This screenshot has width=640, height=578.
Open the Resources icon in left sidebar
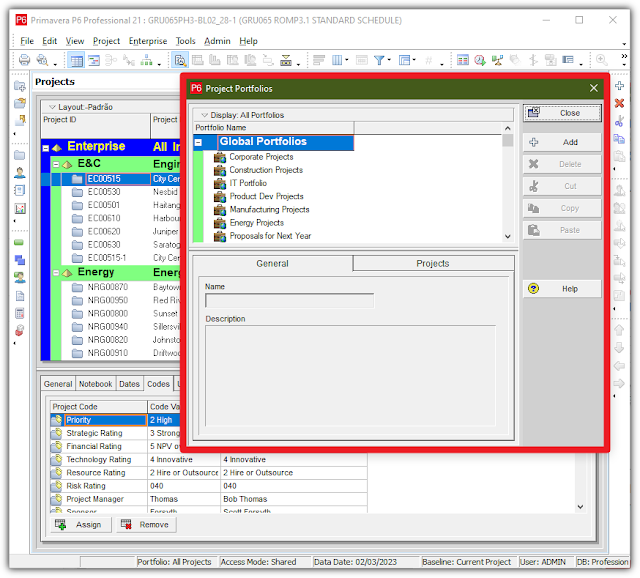pos(20,173)
